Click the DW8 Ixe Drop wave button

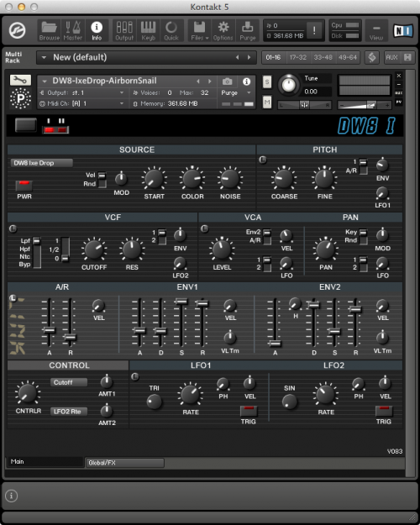[41, 163]
